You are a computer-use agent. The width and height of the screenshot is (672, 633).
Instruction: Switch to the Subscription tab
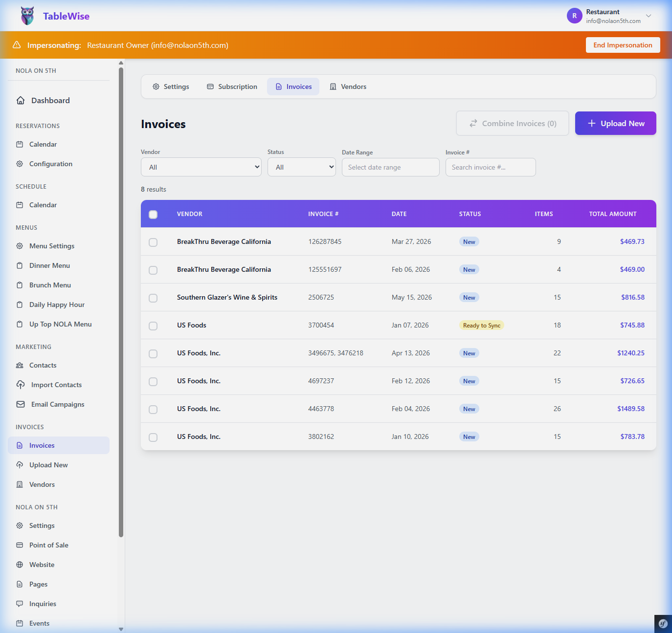pyautogui.click(x=232, y=87)
